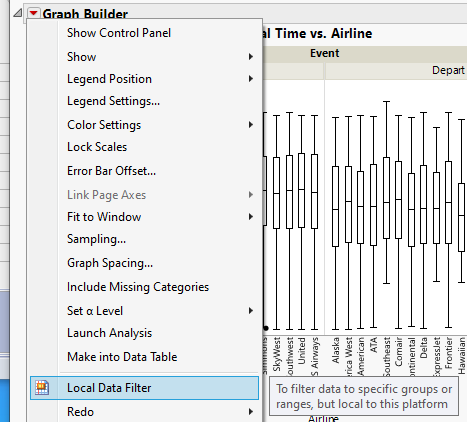Click the American airline axis label
The image size is (467, 422).
360,356
